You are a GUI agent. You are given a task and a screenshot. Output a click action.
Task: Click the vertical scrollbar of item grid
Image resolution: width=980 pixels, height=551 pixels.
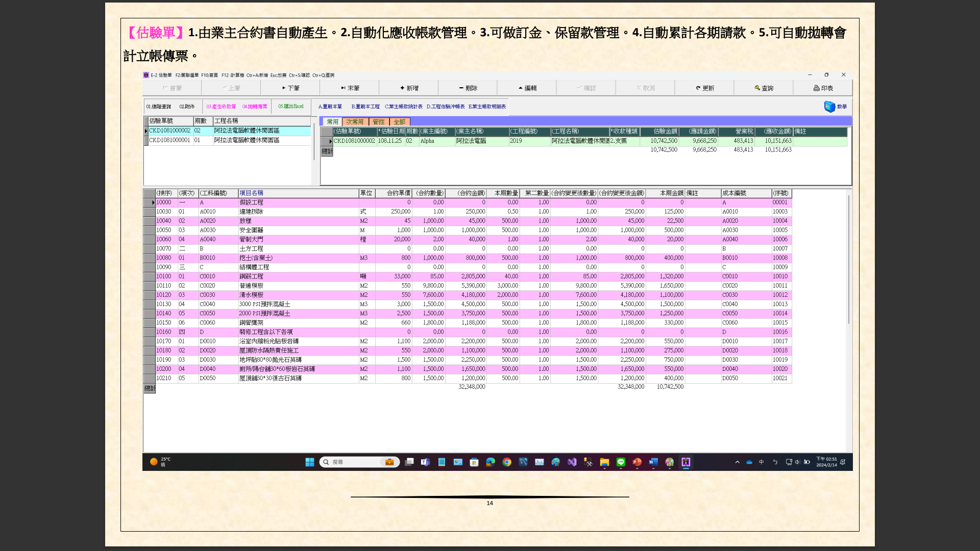(x=848, y=260)
